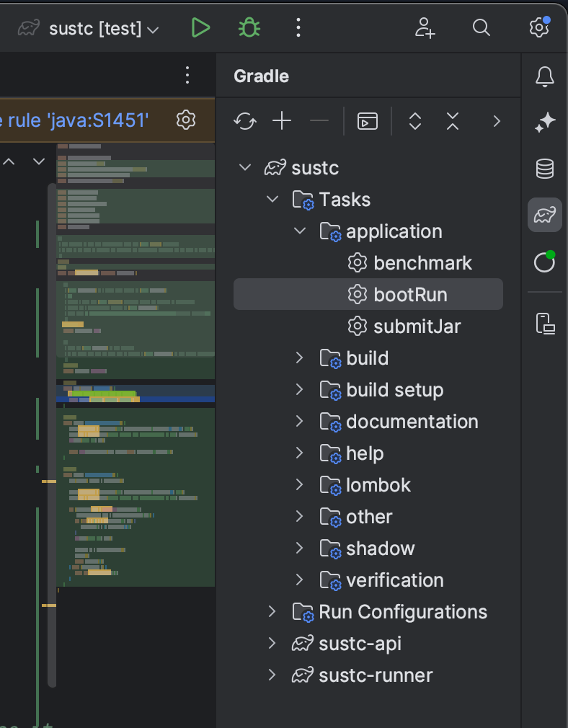
Task: Open editor tab options three dots
Action: tap(187, 75)
